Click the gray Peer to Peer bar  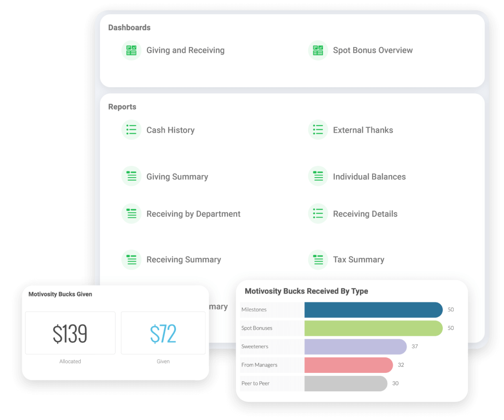click(346, 384)
